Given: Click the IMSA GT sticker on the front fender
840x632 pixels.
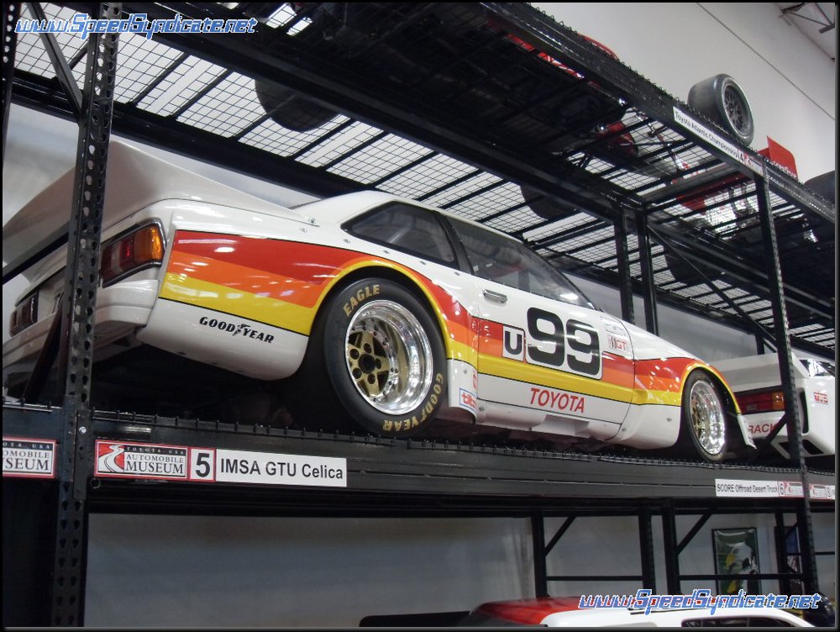Looking at the screenshot, I should click(617, 345).
